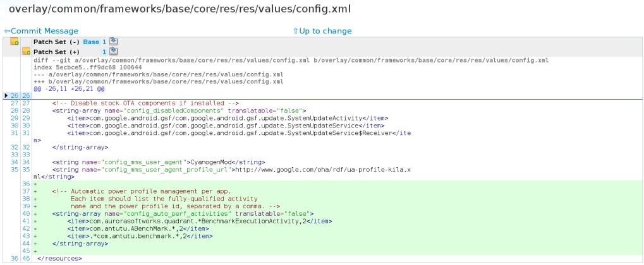Screen dimensions: 644x265
Task: Click the add-comment icon for Patch Set (+)
Action: pos(27,52)
